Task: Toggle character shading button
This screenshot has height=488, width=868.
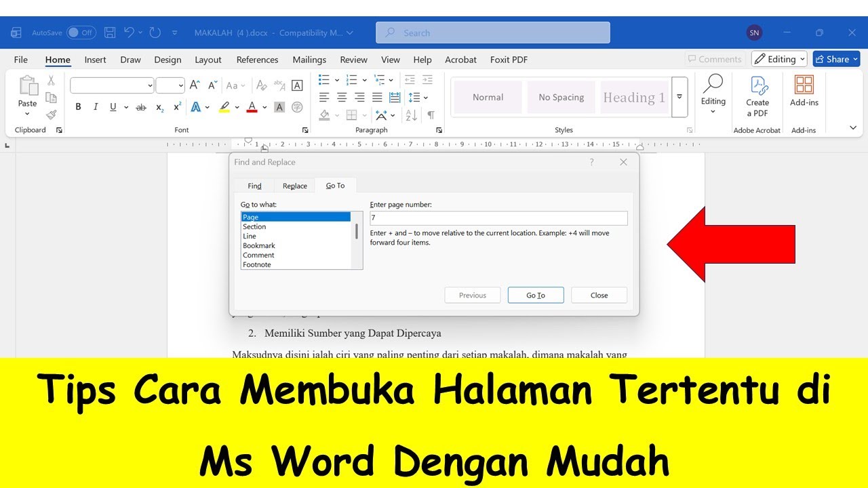Action: (279, 107)
